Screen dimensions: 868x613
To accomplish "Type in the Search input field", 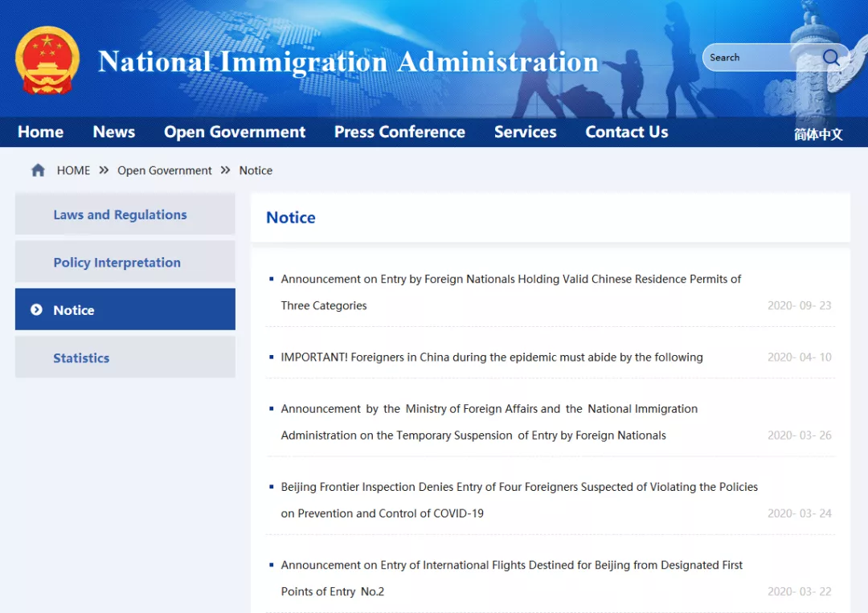I will point(759,58).
